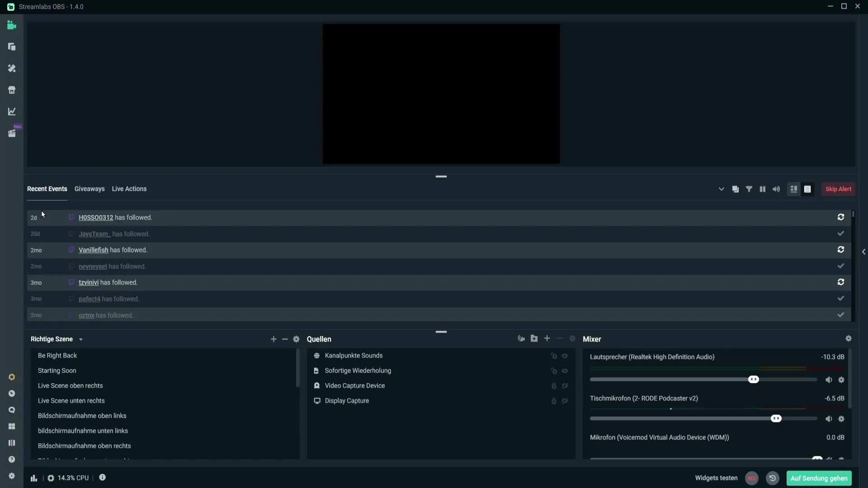Screen dimensions: 868x488
Task: Toggle lock on Display Capture source
Action: coord(554,401)
